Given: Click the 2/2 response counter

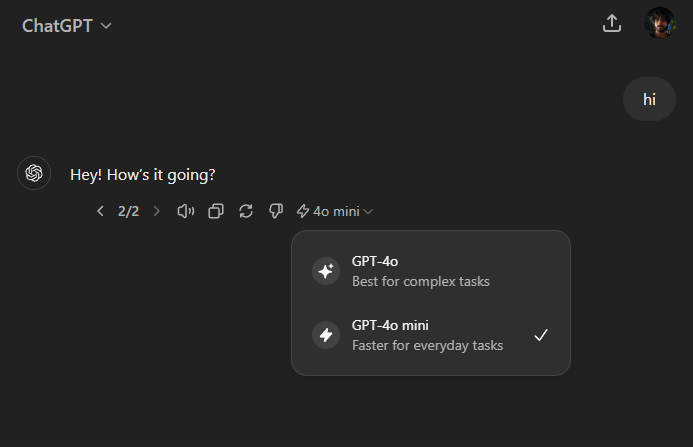Looking at the screenshot, I should pos(128,211).
